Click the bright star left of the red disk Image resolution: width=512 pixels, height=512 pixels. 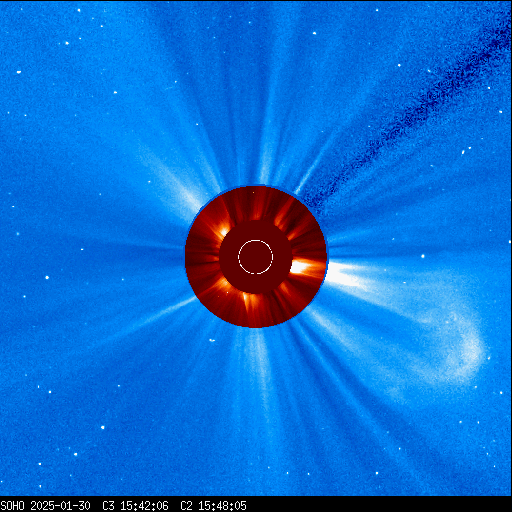click(x=47, y=277)
